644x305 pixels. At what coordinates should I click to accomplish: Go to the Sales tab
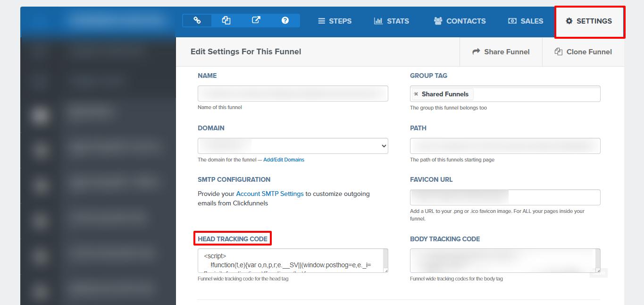click(525, 21)
